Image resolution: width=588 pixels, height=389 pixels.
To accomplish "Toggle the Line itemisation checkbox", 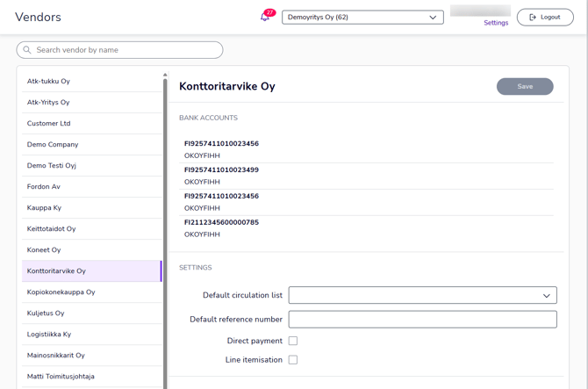I will click(293, 360).
